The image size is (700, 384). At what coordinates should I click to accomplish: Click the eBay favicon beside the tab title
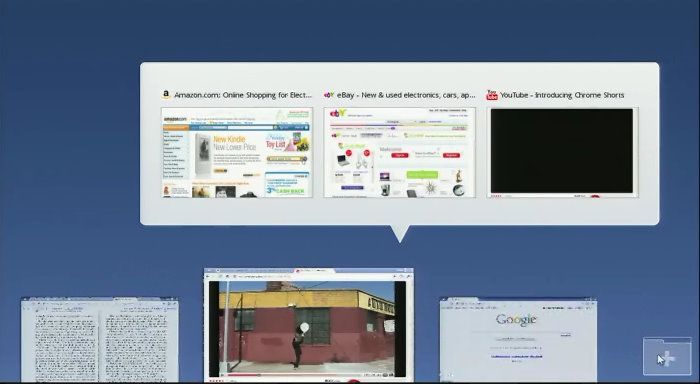point(329,95)
